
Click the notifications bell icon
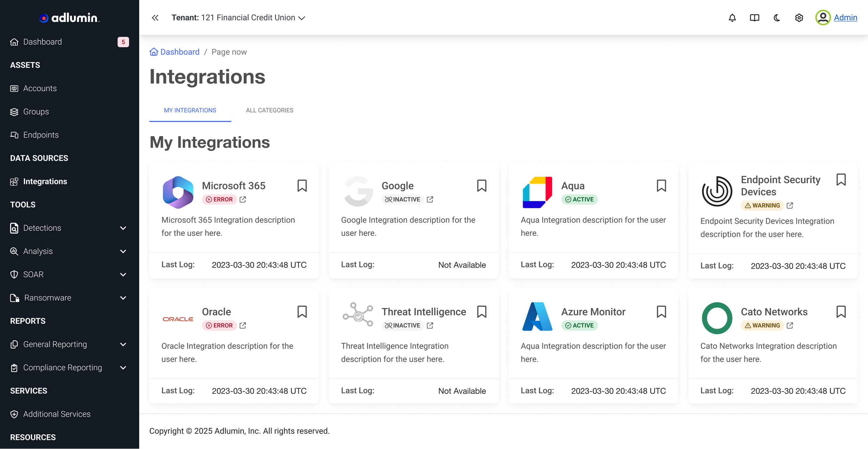[x=732, y=17]
